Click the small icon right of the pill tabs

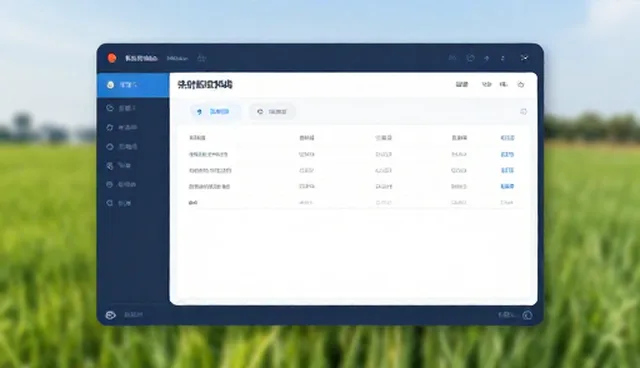coord(523,111)
